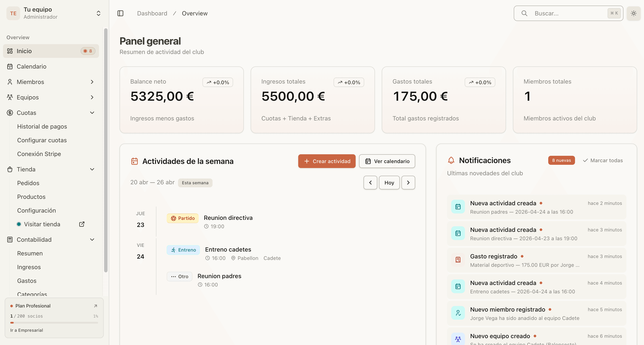Focus the Buscar search field
The height and width of the screenshot is (345, 644).
(x=568, y=13)
